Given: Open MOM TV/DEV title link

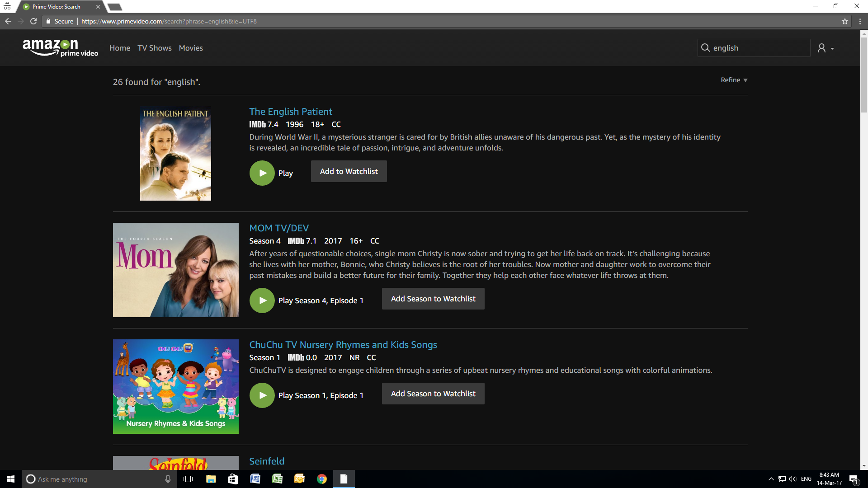Looking at the screenshot, I should pos(279,228).
